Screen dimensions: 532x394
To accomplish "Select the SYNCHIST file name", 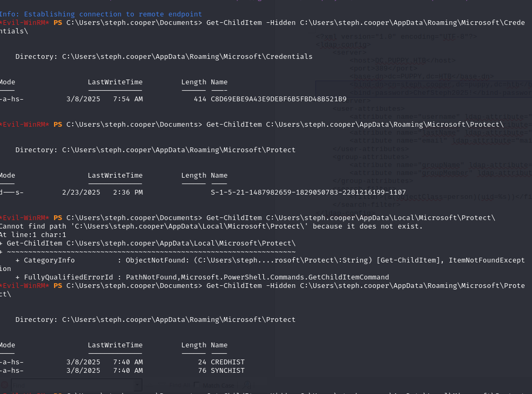I will point(228,371).
